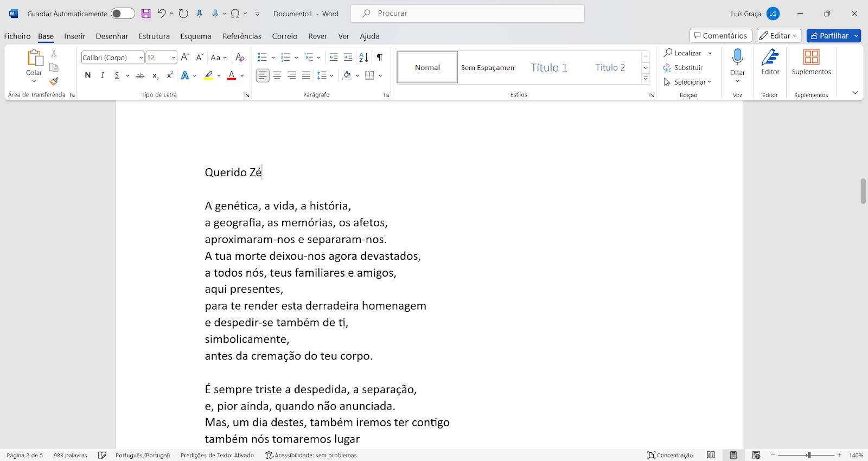Screen dimensions: 868x461
Task: Collapse the ribbon with chevron
Action: (x=855, y=93)
